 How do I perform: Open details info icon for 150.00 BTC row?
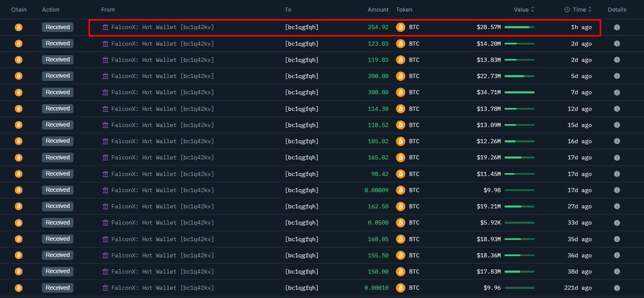[617, 272]
